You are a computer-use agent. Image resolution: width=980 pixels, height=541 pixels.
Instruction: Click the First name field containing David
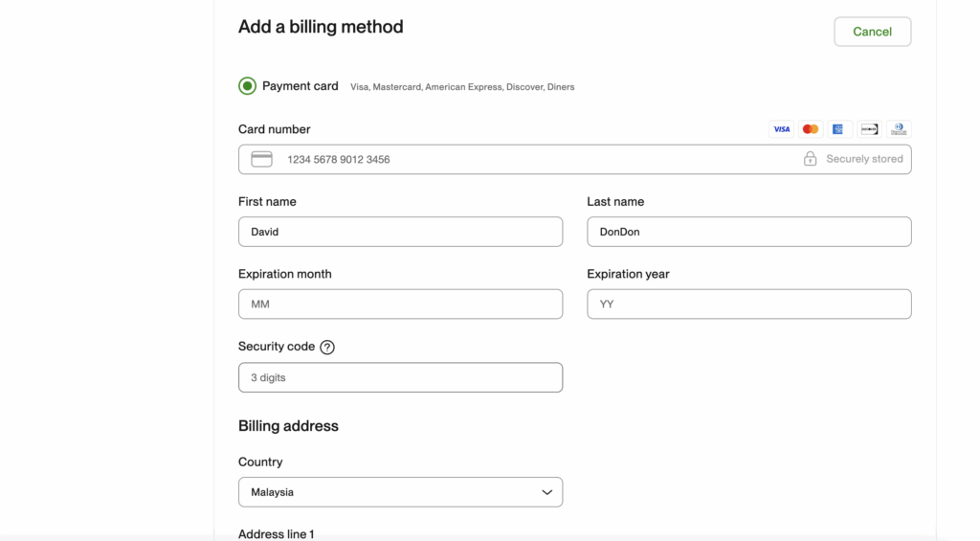point(400,232)
